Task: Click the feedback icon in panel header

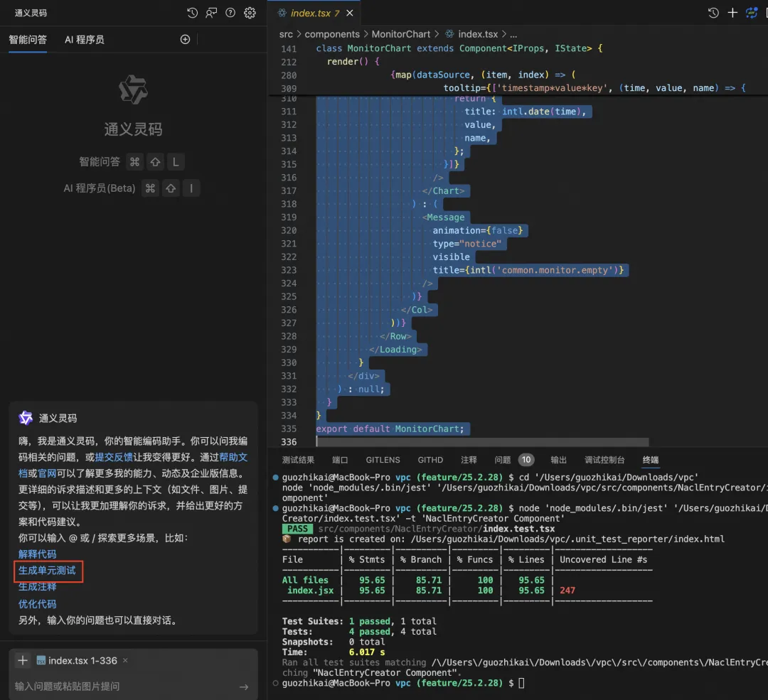Action: point(211,13)
